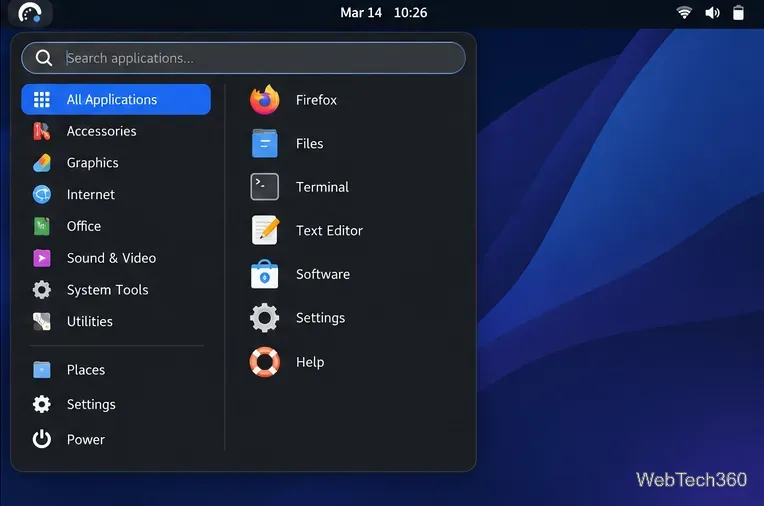This screenshot has height=506, width=764.
Task: Click the Help lifebuoy icon
Action: pyautogui.click(x=265, y=362)
